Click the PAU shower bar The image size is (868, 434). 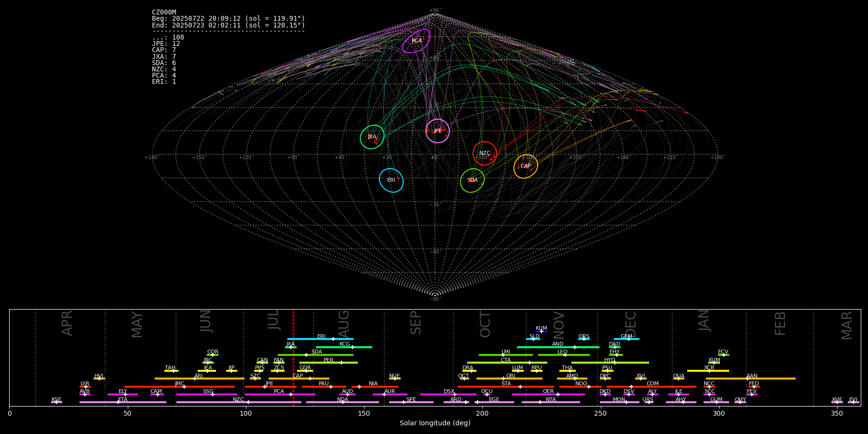click(324, 387)
